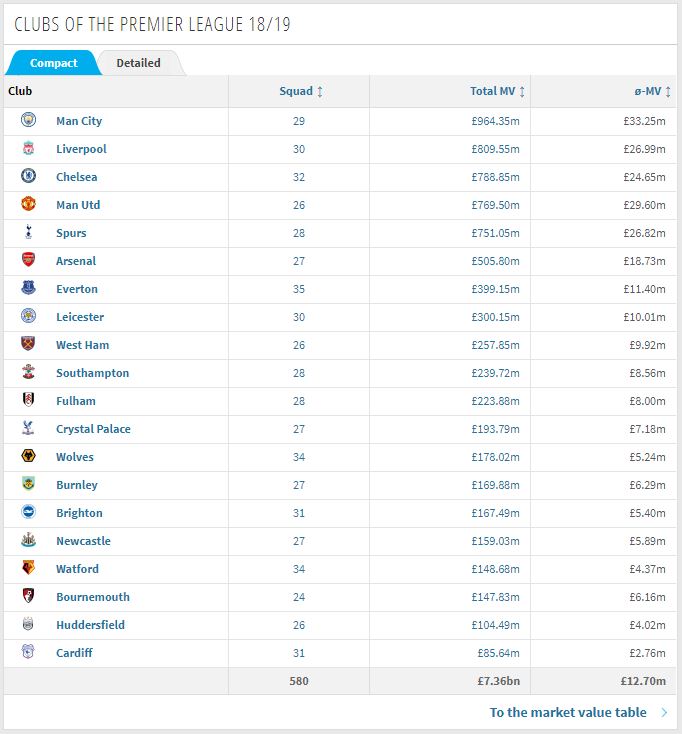Viewport: 682px width, 734px height.
Task: Select the Watford crest icon
Action: click(29, 568)
